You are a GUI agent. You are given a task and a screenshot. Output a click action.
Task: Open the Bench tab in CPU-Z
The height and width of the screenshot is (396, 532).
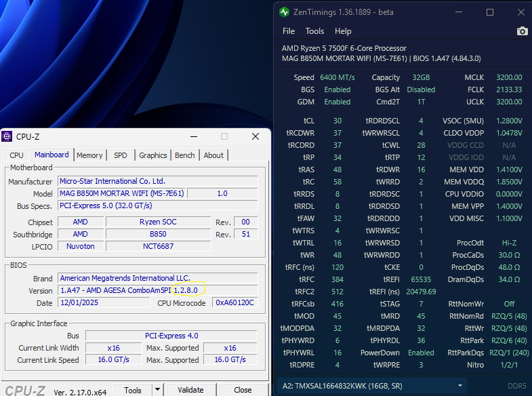click(185, 155)
